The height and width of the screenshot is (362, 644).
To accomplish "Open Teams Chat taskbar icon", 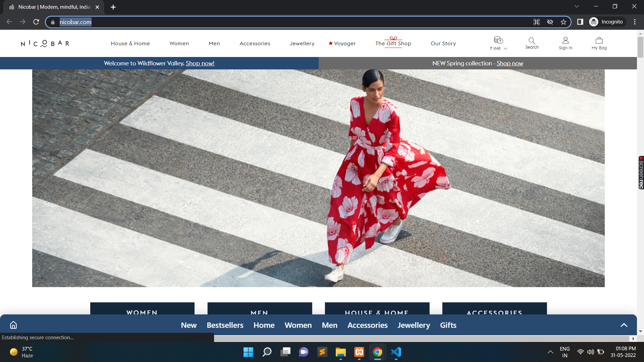I will click(304, 352).
